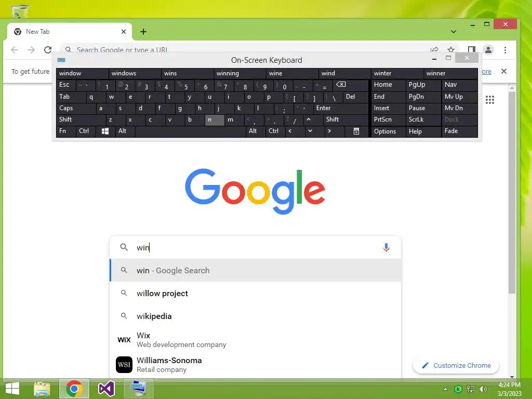This screenshot has height=399, width=532.
Task: Toggle the Nav key on keyboard
Action: point(459,85)
